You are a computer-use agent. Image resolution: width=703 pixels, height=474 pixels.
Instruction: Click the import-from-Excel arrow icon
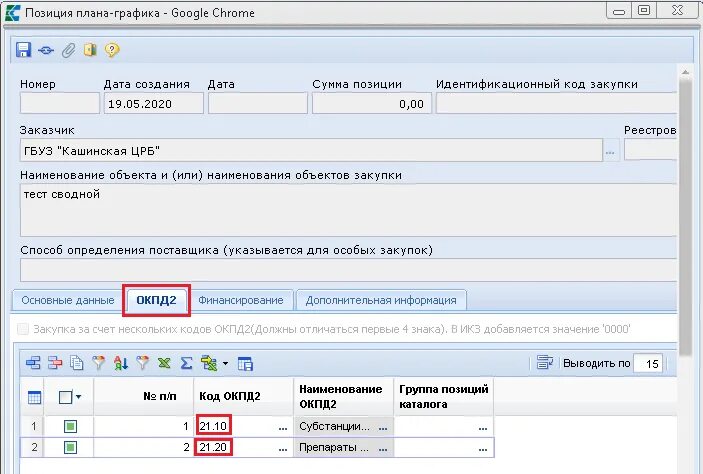coord(209,363)
